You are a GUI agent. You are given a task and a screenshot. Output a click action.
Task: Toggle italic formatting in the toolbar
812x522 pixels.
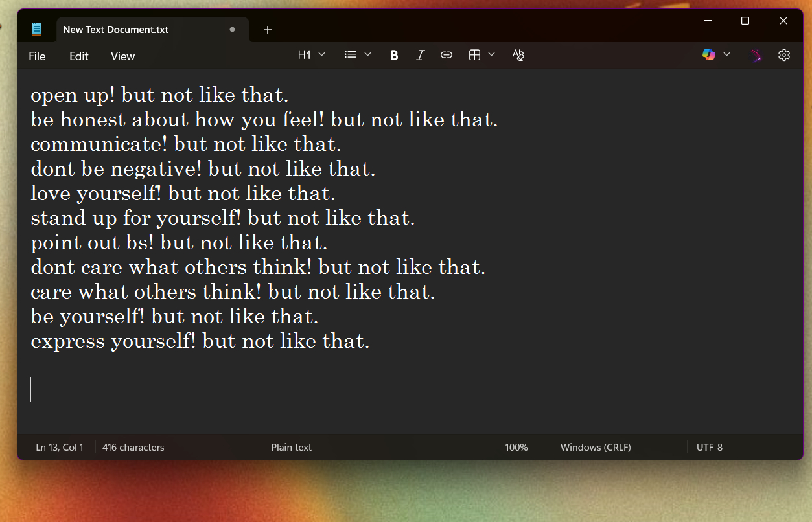(420, 56)
